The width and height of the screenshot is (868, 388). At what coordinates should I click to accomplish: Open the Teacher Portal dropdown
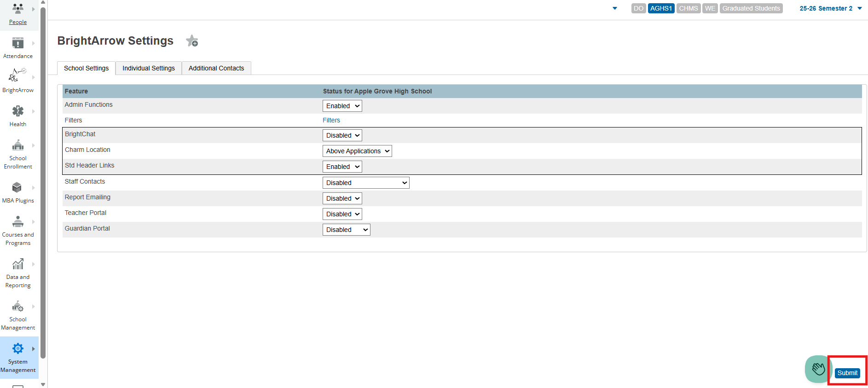342,214
